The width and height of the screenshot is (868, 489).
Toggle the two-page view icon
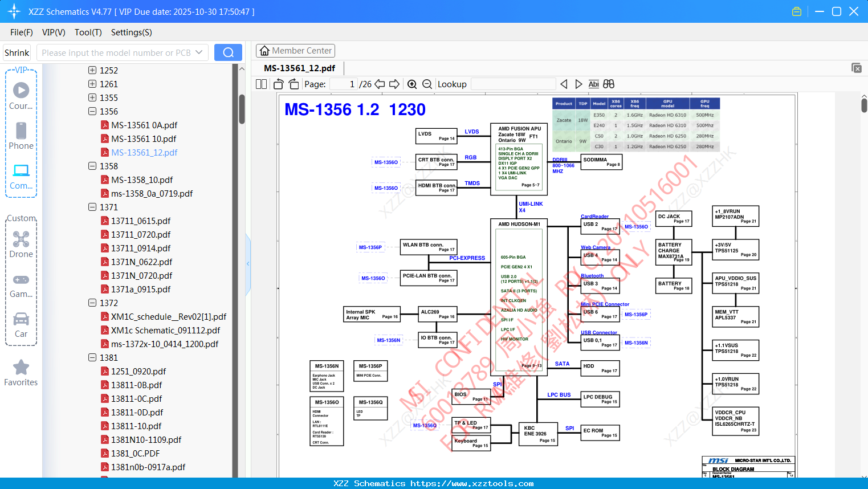(x=262, y=84)
